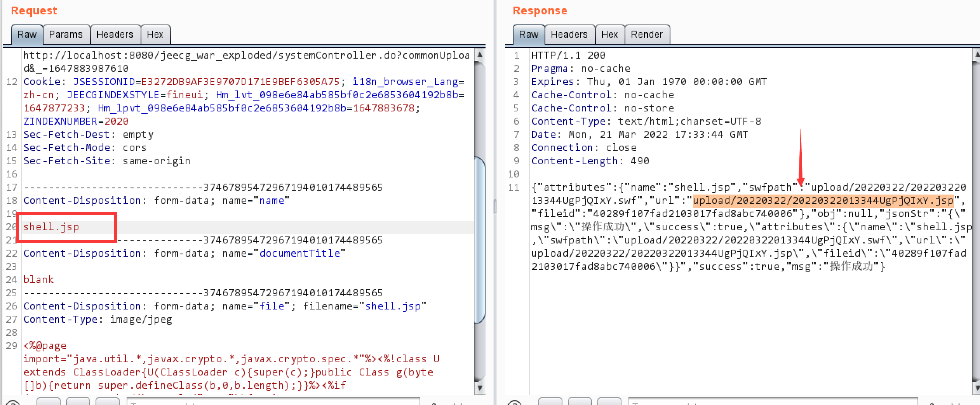Viewport: 980px width, 405px height.
Task: Open the Response Render tab
Action: coord(647,35)
